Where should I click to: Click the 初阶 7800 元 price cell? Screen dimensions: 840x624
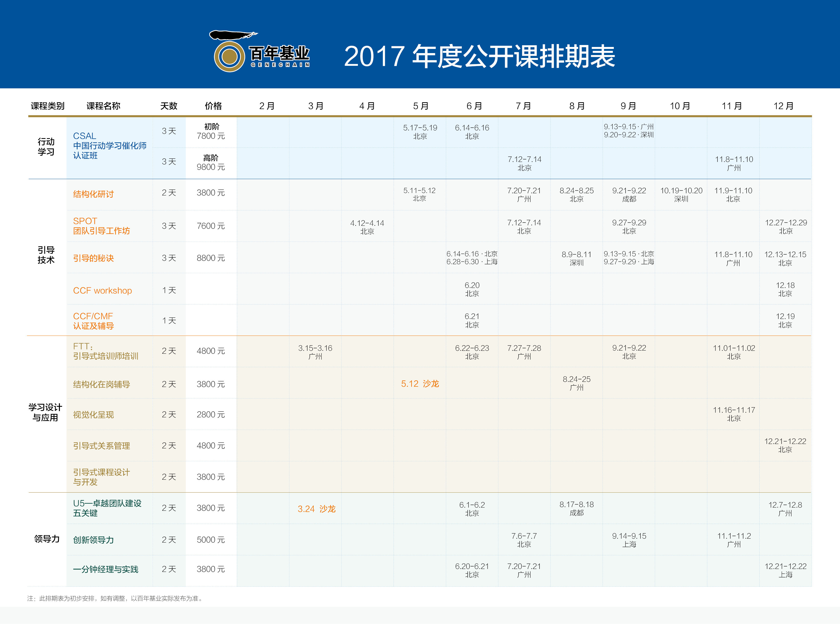[x=211, y=131]
